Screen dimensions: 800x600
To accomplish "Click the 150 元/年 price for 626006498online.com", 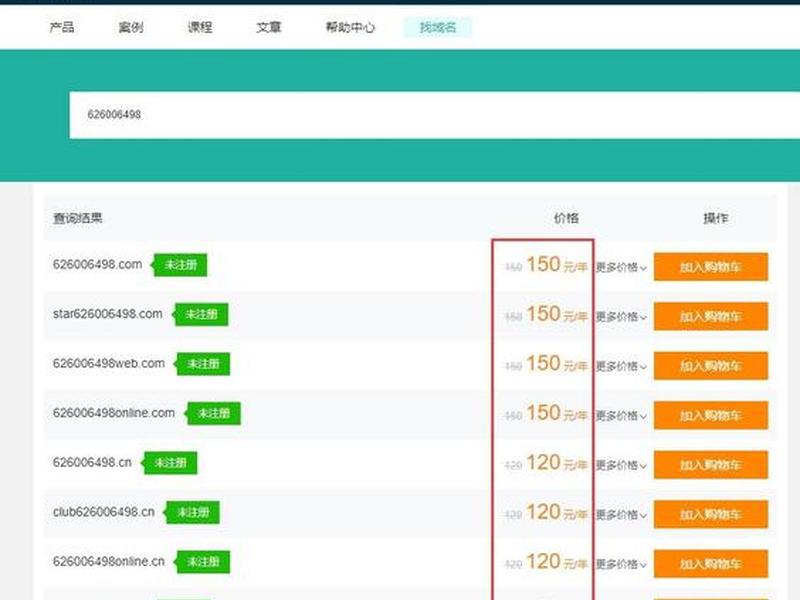I will point(557,413).
